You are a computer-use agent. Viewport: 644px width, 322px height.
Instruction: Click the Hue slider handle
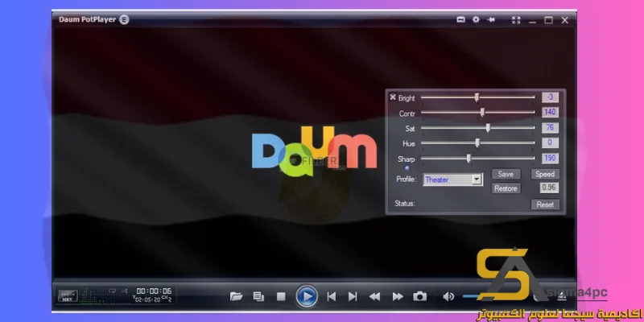477,143
